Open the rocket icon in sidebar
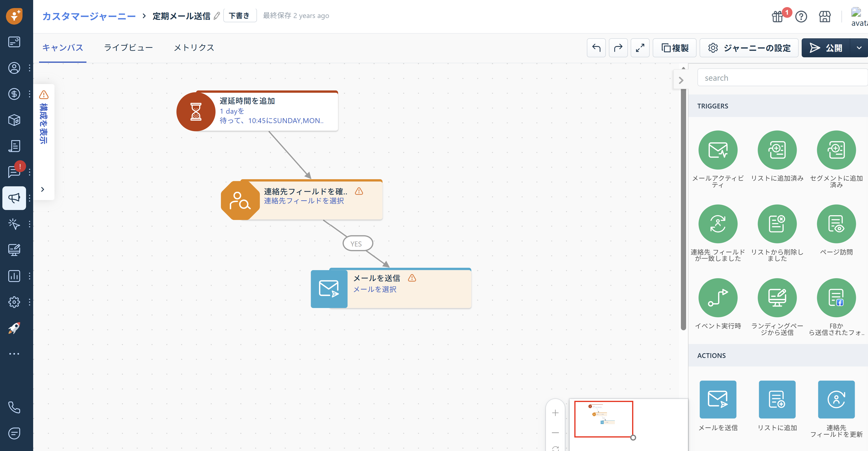This screenshot has width=868, height=451. (14, 328)
